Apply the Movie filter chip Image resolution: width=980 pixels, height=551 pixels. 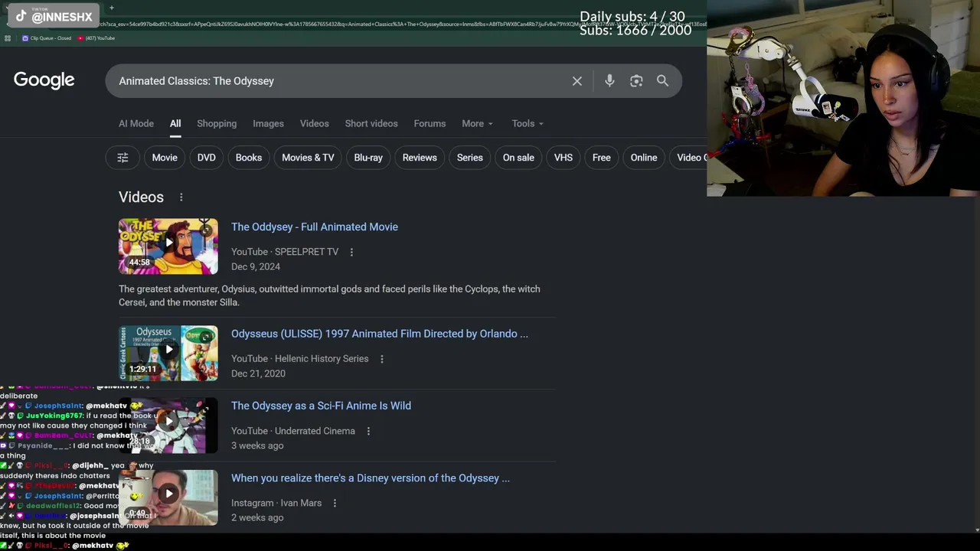pyautogui.click(x=165, y=158)
